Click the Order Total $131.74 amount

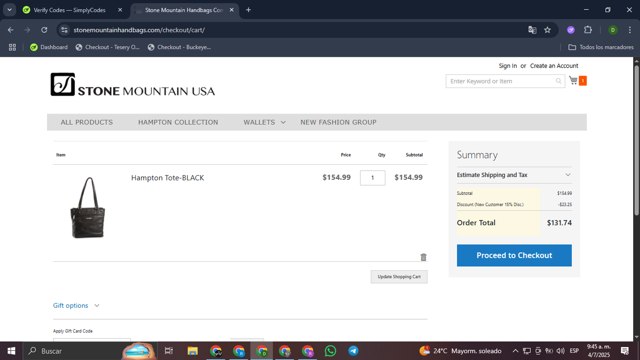coord(559,223)
